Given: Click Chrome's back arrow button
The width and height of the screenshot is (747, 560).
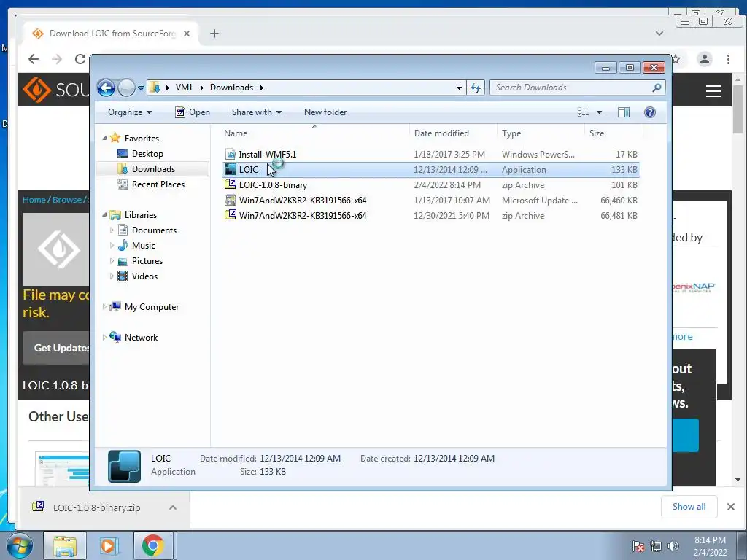Looking at the screenshot, I should [x=34, y=59].
